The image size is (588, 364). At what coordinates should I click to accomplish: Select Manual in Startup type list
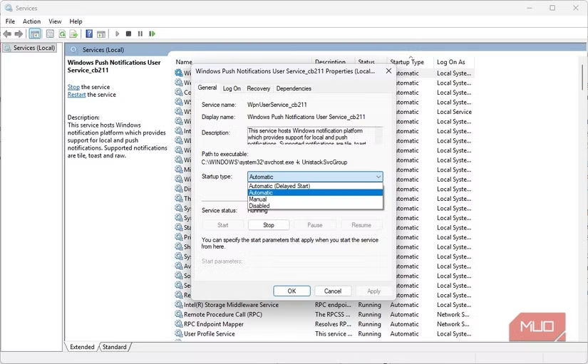pos(258,199)
